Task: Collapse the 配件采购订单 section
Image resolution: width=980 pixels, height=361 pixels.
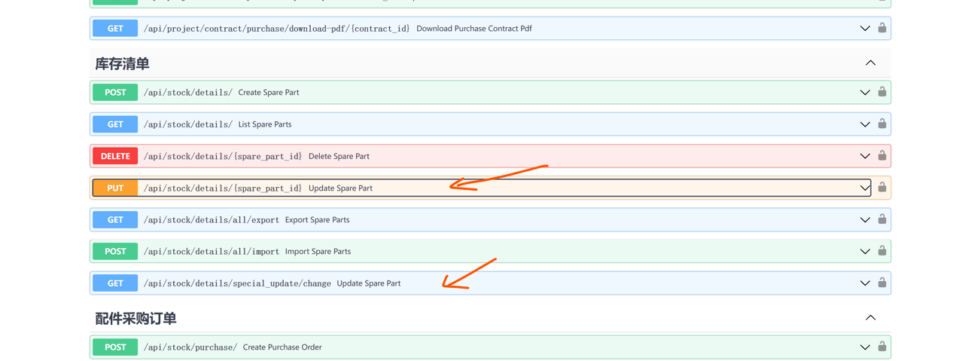Action: point(870,318)
